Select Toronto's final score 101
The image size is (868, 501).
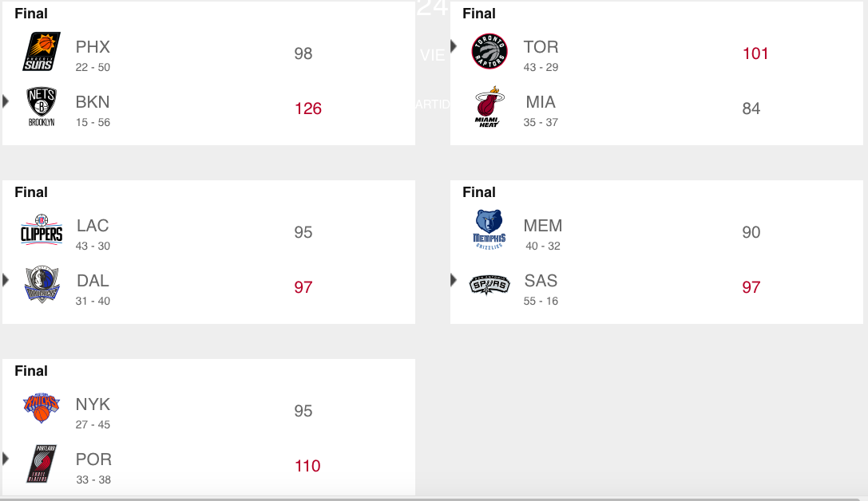click(x=755, y=53)
